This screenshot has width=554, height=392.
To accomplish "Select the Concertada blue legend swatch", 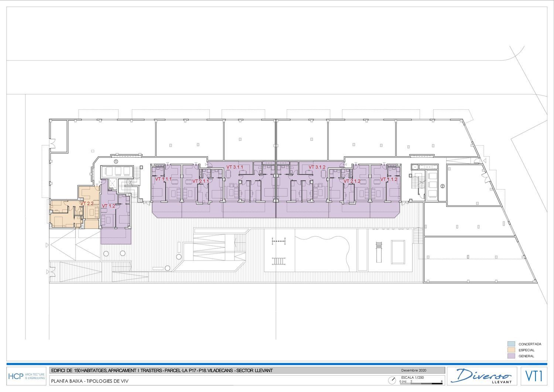I will [x=511, y=344].
